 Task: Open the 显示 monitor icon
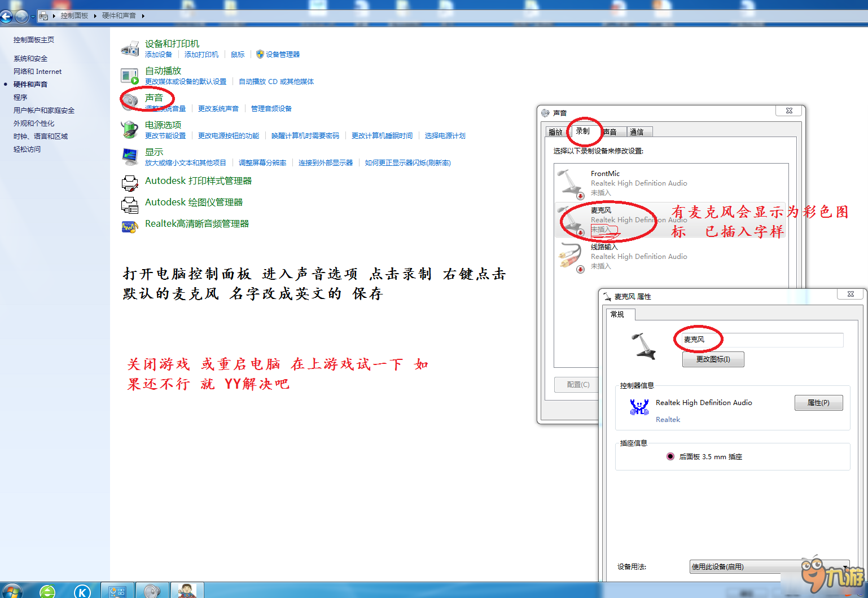pyautogui.click(x=130, y=156)
